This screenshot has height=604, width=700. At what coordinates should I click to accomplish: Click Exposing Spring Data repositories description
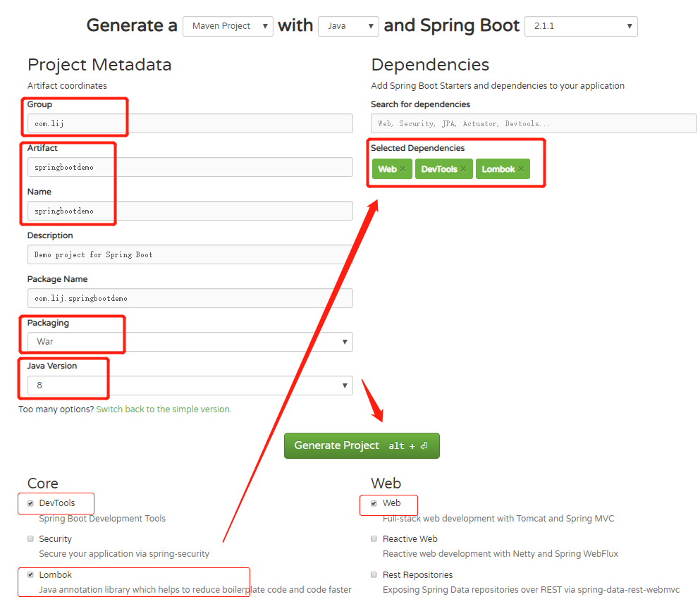click(x=532, y=590)
